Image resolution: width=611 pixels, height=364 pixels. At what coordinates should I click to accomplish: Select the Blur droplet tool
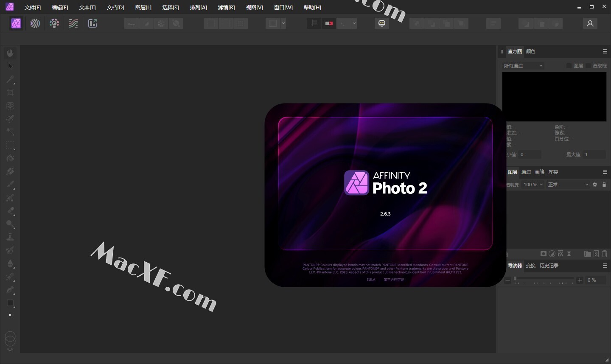point(10,263)
